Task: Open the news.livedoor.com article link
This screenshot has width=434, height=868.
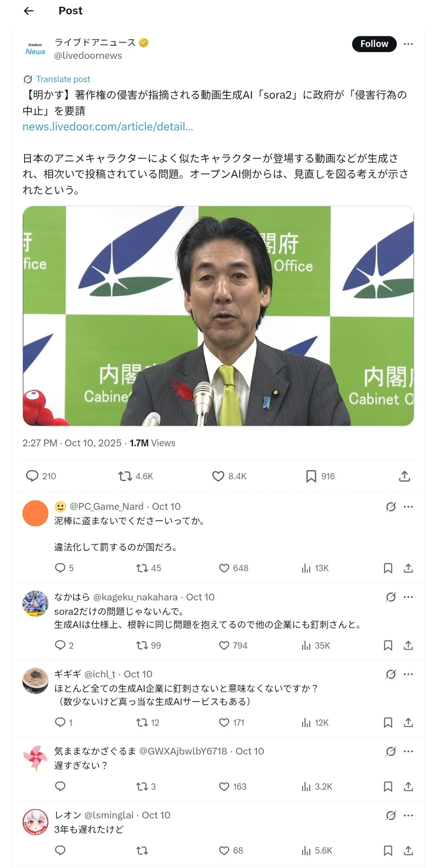Action: tap(108, 127)
